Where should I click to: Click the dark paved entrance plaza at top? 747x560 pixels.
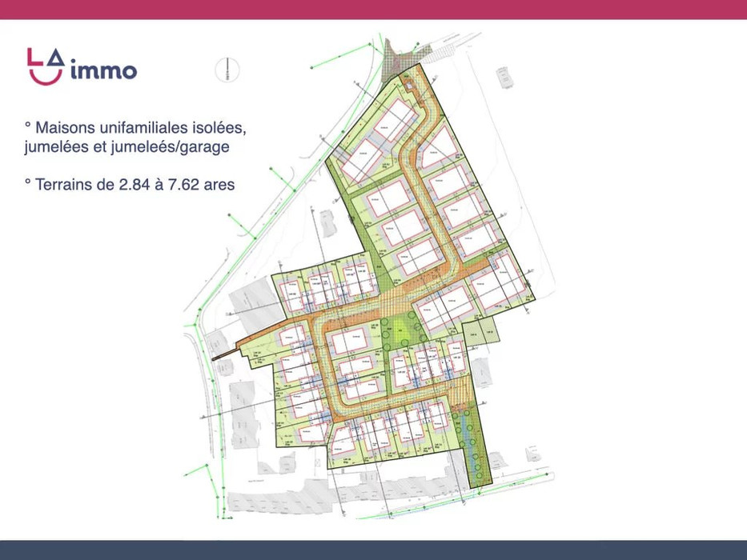pyautogui.click(x=400, y=61)
